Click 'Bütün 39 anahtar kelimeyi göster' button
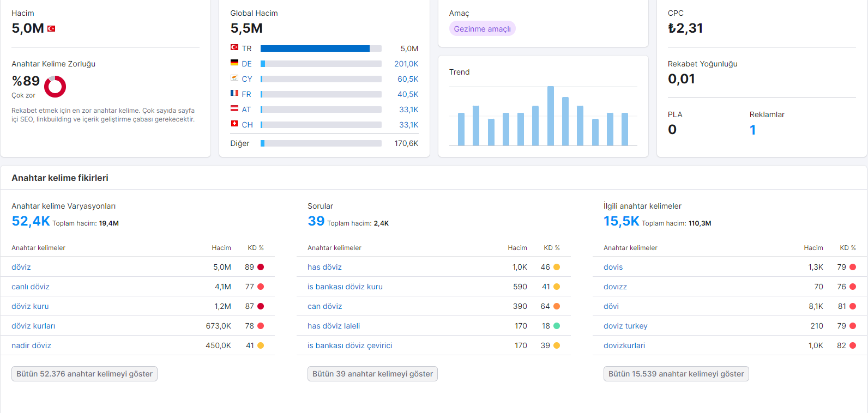This screenshot has height=413, width=868. [x=372, y=374]
